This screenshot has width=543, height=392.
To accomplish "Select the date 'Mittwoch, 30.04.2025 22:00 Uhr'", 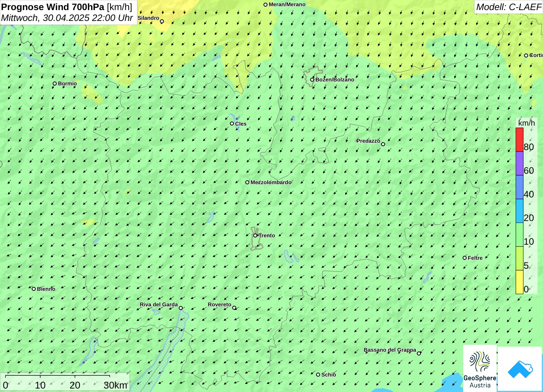I will tap(67, 18).
